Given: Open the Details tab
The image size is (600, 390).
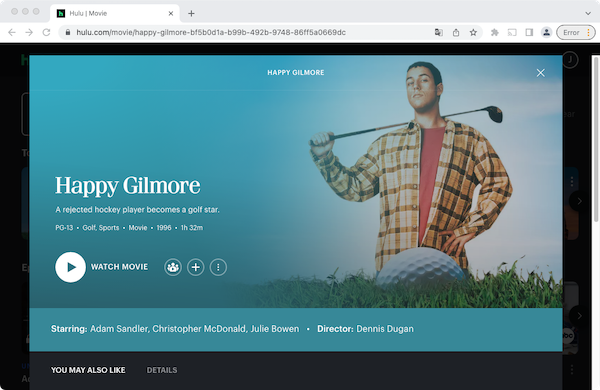Looking at the screenshot, I should tap(162, 370).
